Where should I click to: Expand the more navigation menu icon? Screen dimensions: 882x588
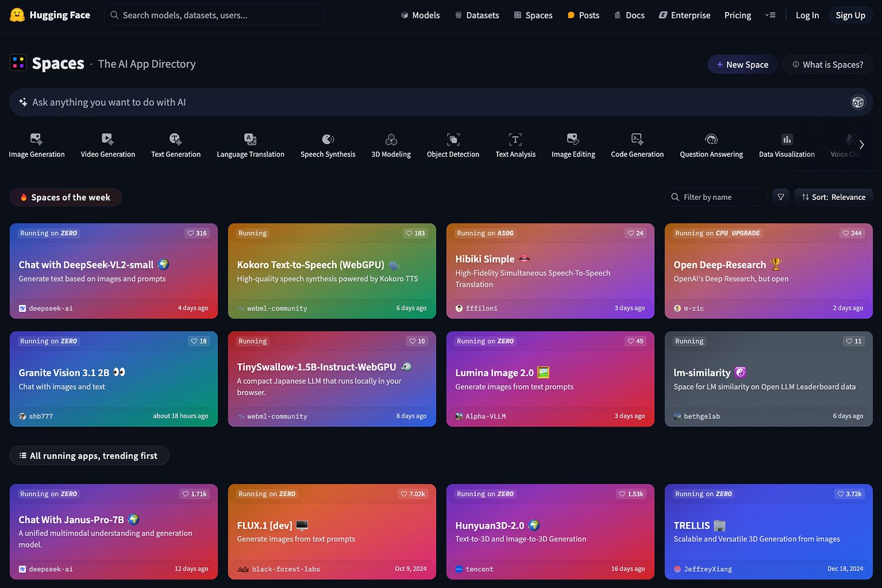tap(771, 15)
